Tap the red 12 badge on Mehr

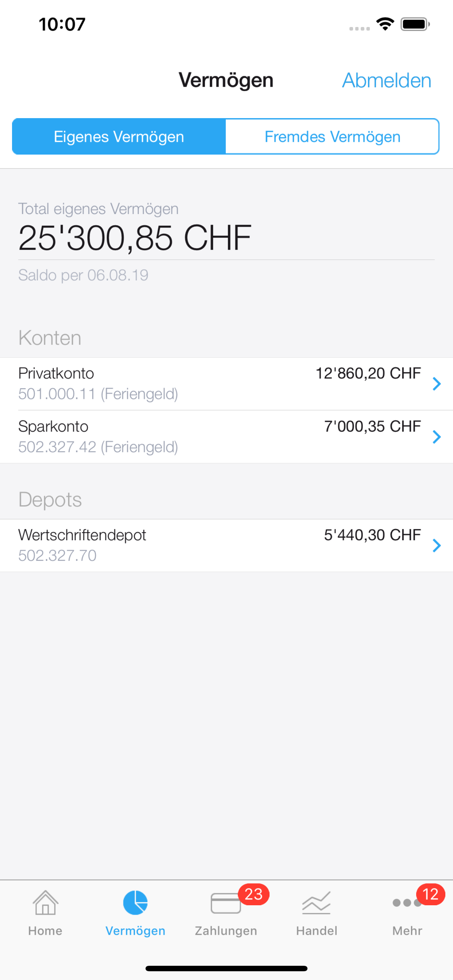point(430,894)
